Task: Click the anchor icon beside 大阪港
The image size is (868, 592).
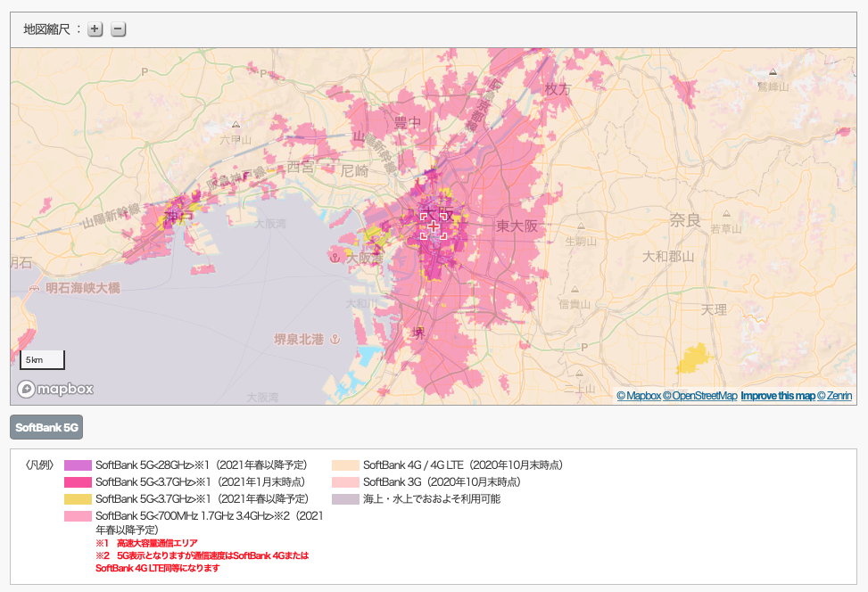Action: 335,258
